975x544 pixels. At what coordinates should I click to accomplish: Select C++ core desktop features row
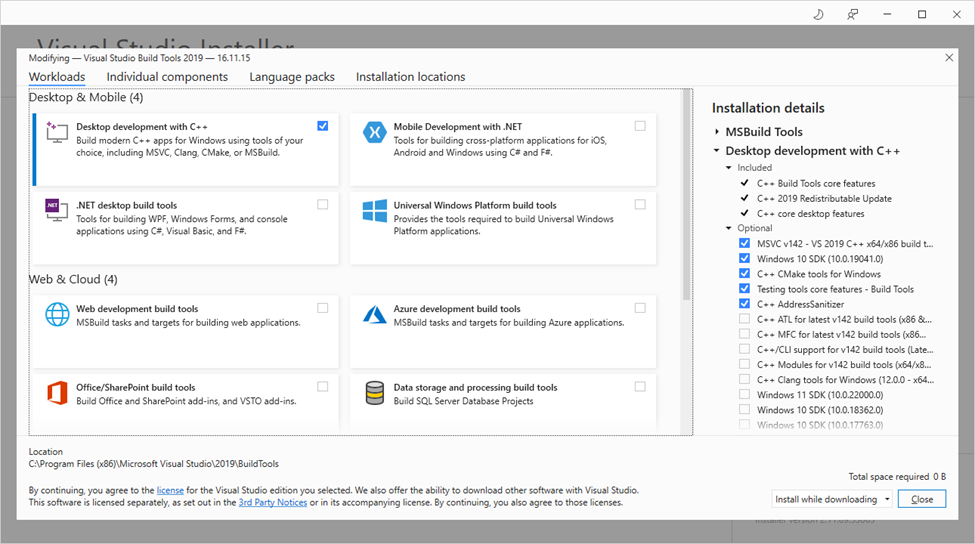pyautogui.click(x=810, y=213)
